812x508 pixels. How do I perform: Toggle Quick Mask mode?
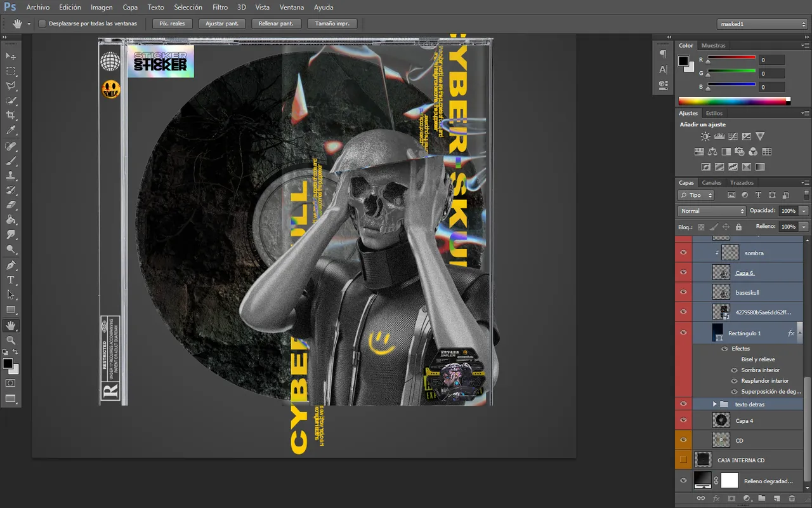(11, 383)
